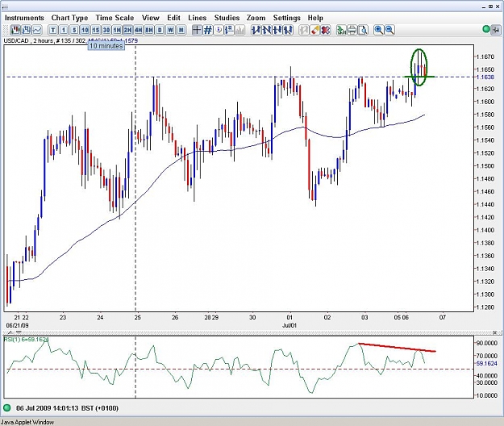Click the green status light in bottom bar
This screenshot has height=426, width=504.
[x=6, y=408]
